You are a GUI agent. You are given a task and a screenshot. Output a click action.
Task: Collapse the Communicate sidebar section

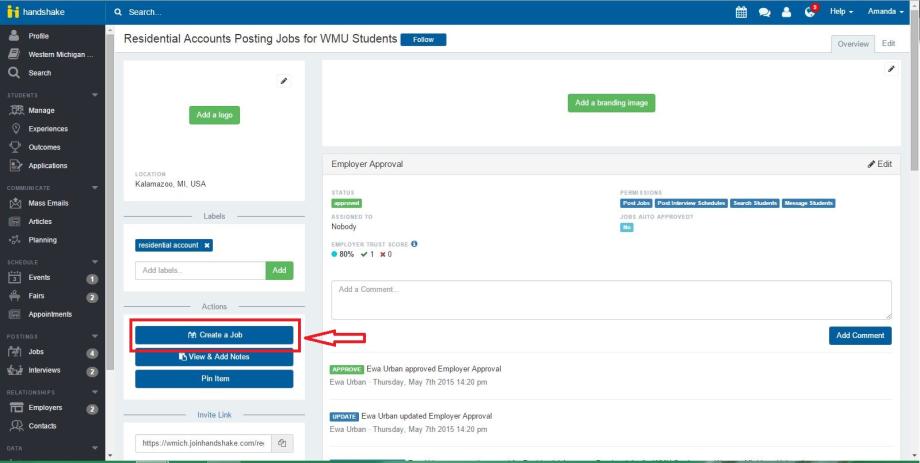point(95,188)
